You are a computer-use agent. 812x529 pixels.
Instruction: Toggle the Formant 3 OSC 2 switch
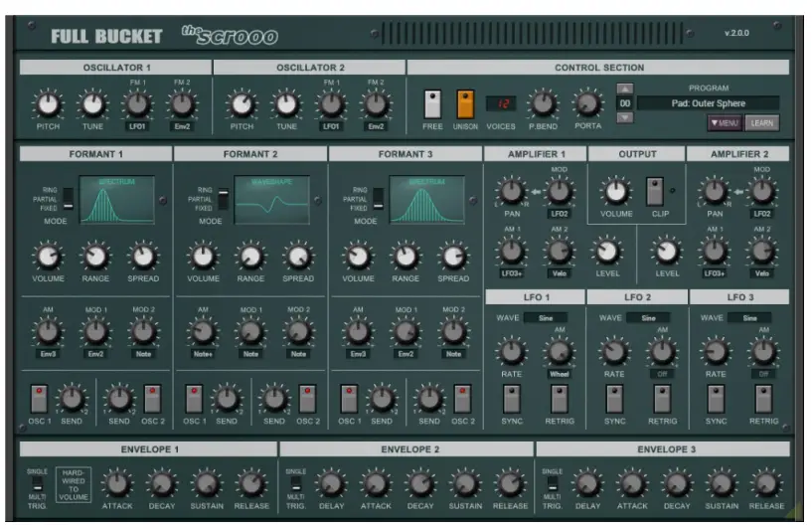pos(462,399)
